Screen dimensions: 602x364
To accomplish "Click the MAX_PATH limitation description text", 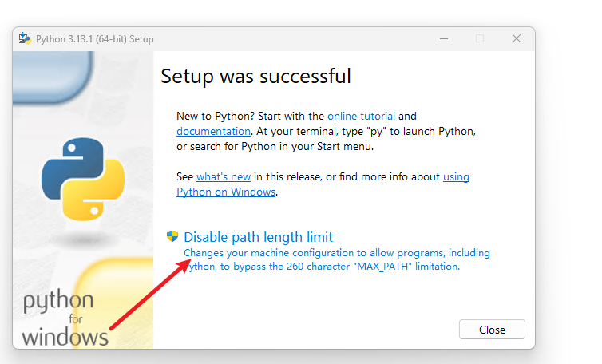I will point(337,259).
